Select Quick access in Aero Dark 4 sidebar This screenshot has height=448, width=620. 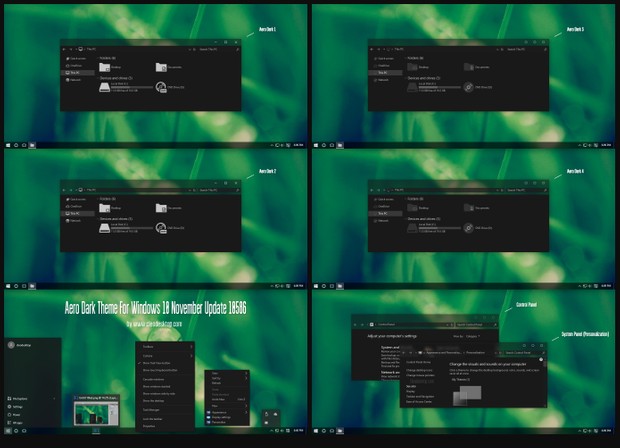[x=384, y=199]
